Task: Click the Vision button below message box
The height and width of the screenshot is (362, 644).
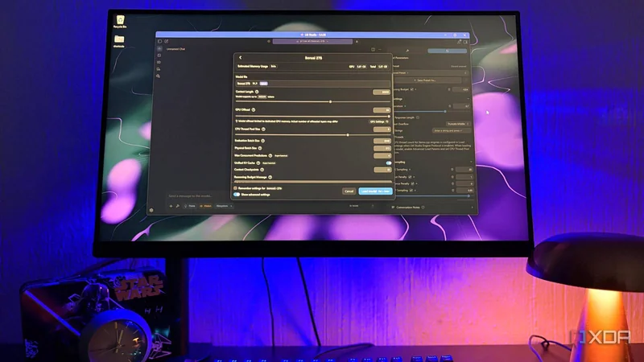Action: click(x=206, y=206)
